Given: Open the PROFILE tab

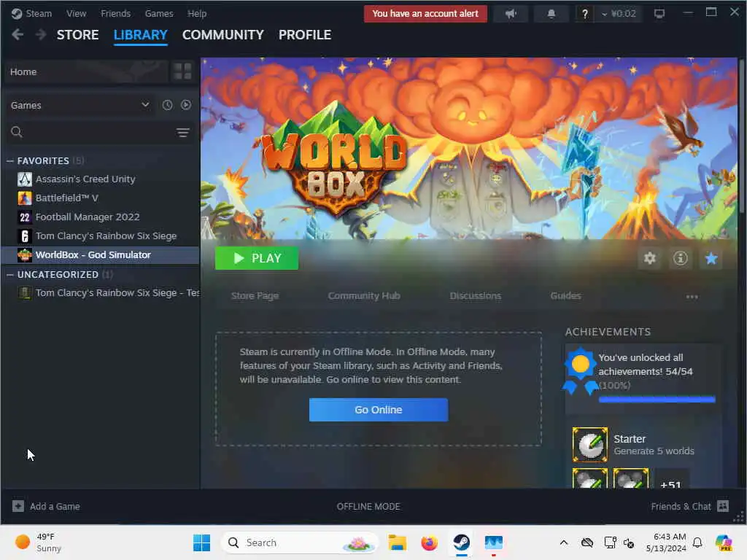Looking at the screenshot, I should coord(305,35).
